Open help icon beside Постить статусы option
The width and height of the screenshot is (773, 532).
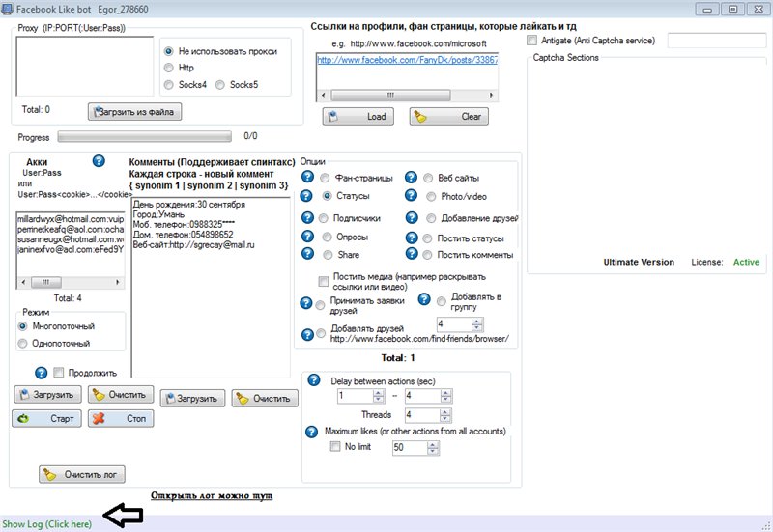click(412, 238)
